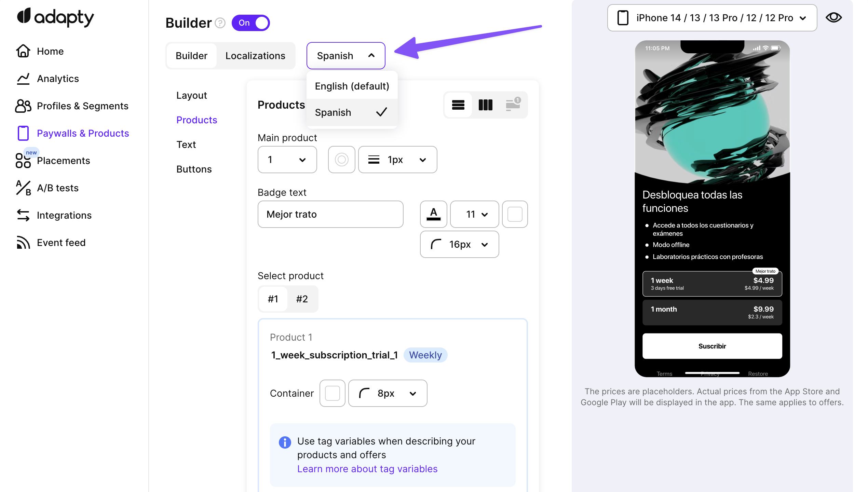The height and width of the screenshot is (492, 868).
Task: Expand the main product number dropdown
Action: pos(287,160)
